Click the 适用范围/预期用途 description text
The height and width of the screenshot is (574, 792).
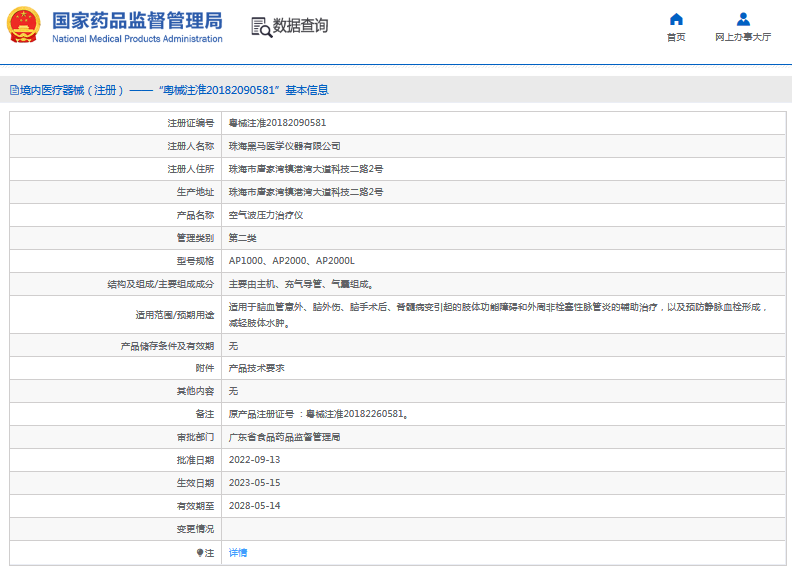(x=499, y=315)
